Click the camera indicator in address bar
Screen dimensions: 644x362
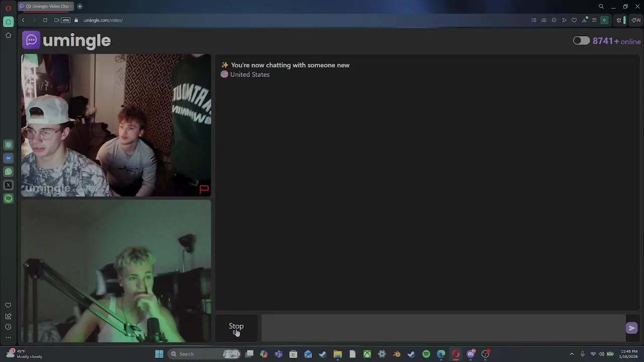click(x=56, y=20)
